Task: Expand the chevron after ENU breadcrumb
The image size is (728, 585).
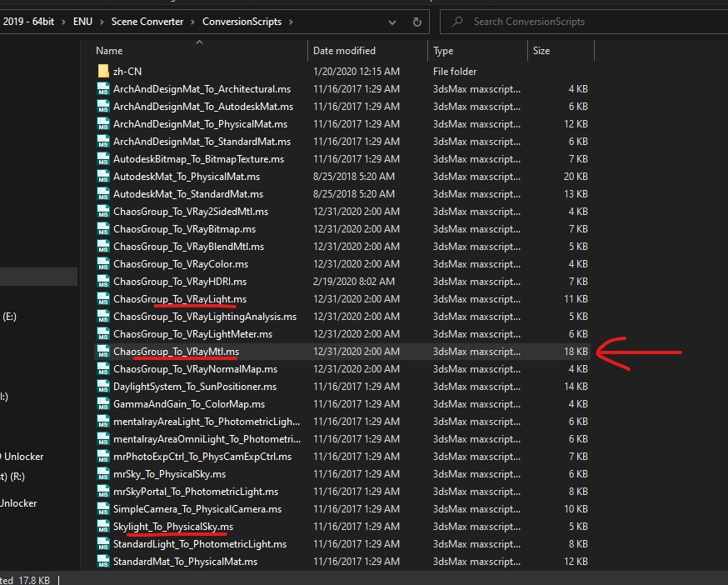Action: point(102,22)
